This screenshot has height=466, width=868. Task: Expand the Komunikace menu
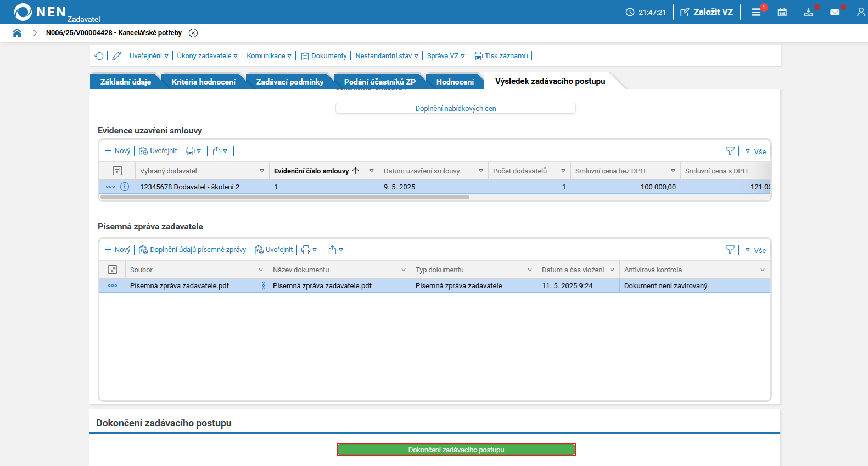click(x=269, y=56)
